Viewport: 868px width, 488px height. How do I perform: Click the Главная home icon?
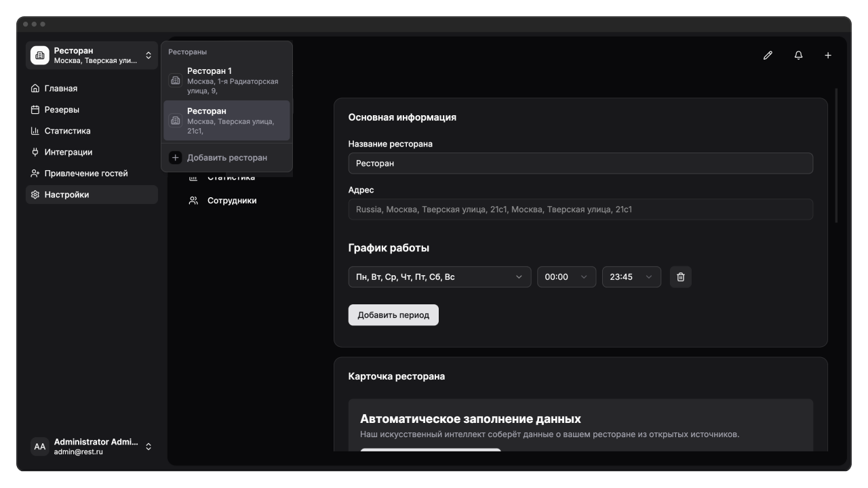tap(35, 89)
